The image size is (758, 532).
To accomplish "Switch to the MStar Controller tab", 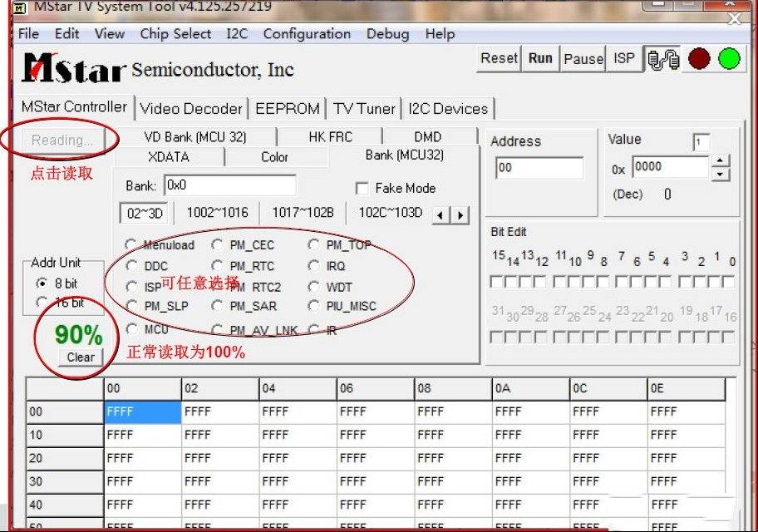I will [x=74, y=106].
